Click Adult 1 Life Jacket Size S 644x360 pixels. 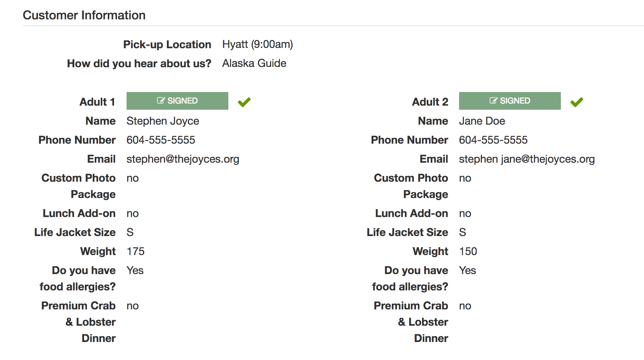(130, 233)
